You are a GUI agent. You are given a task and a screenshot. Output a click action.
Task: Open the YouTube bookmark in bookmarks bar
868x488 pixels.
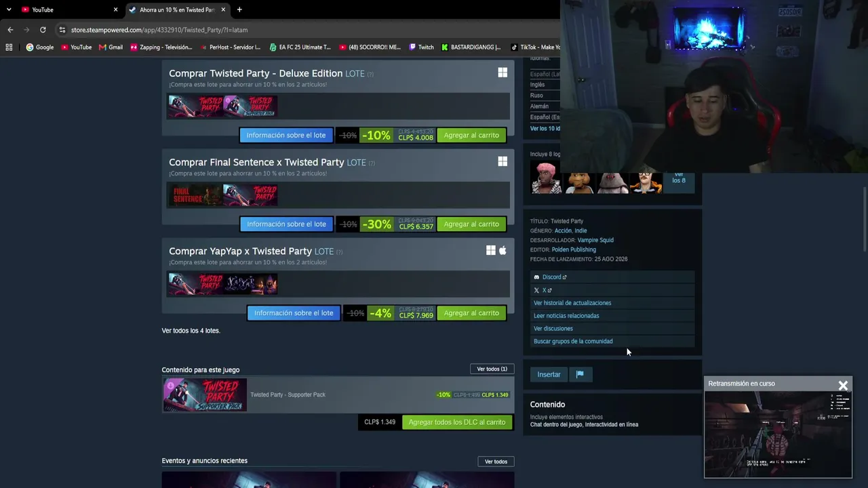pyautogui.click(x=76, y=47)
